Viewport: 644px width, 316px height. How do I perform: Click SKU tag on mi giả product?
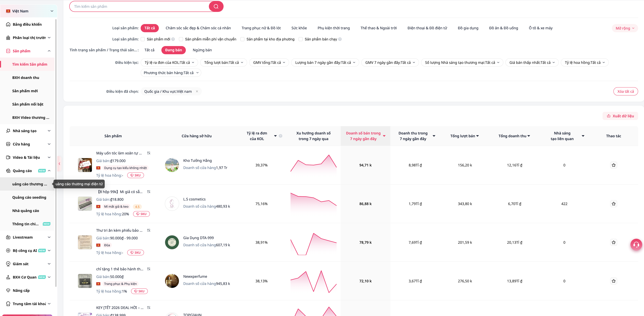(x=141, y=214)
